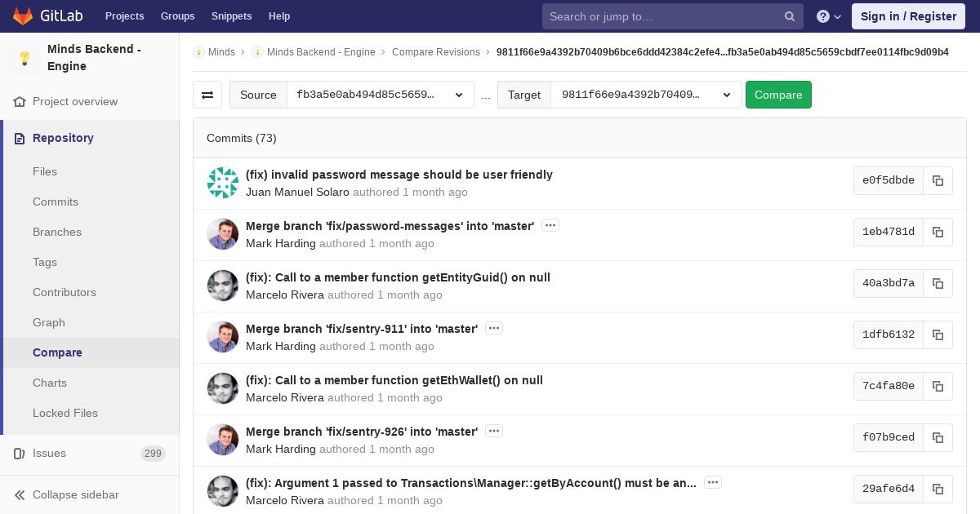Image resolution: width=980 pixels, height=514 pixels.
Task: Click Sign in / Register button
Action: (908, 16)
